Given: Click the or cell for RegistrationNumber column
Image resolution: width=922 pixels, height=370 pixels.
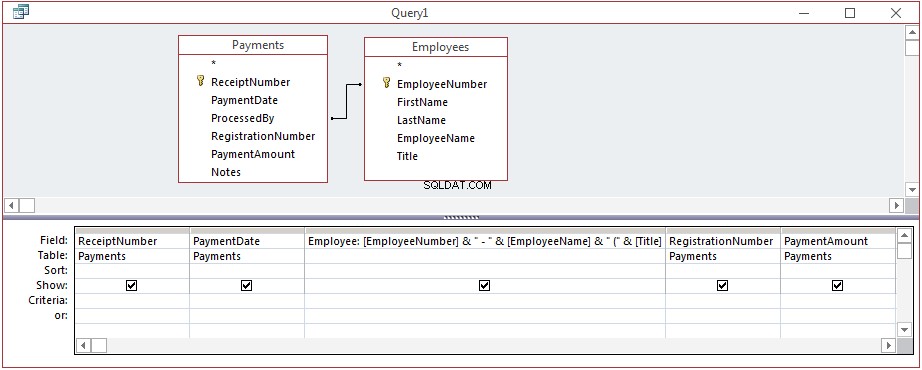Looking at the screenshot, I should coord(723,315).
